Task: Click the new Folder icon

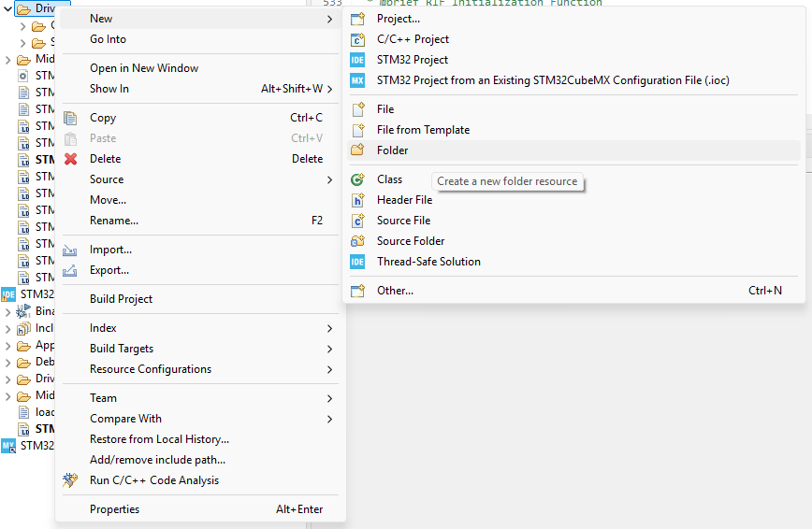Action: (x=358, y=150)
